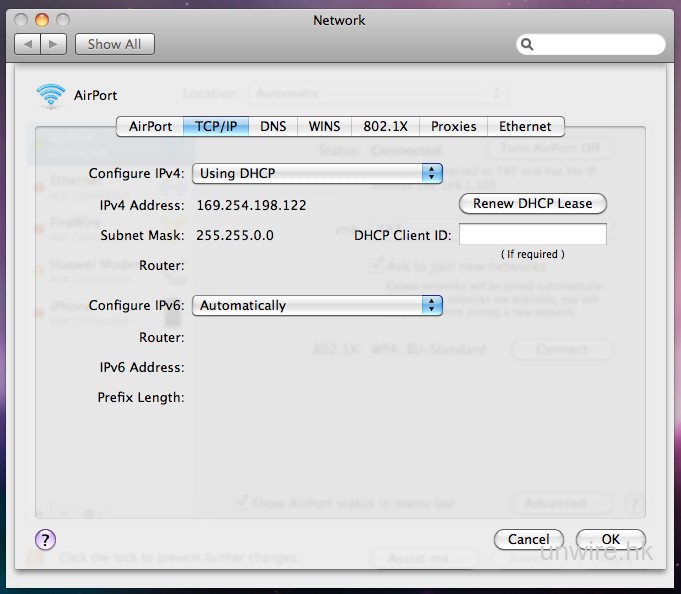Confirm settings with the OK button
Viewport: 681px width, 594px height.
coord(610,539)
